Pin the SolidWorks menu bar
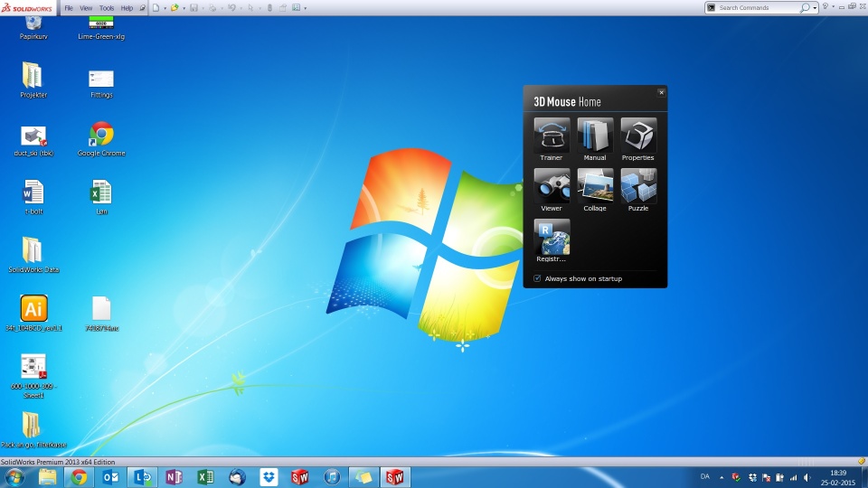The height and width of the screenshot is (488, 868). click(x=142, y=8)
